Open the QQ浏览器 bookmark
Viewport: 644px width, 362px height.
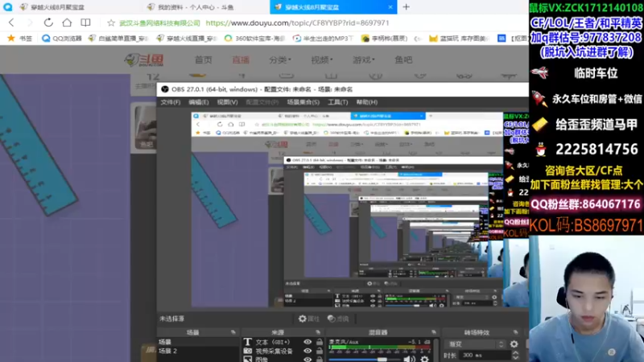point(62,38)
